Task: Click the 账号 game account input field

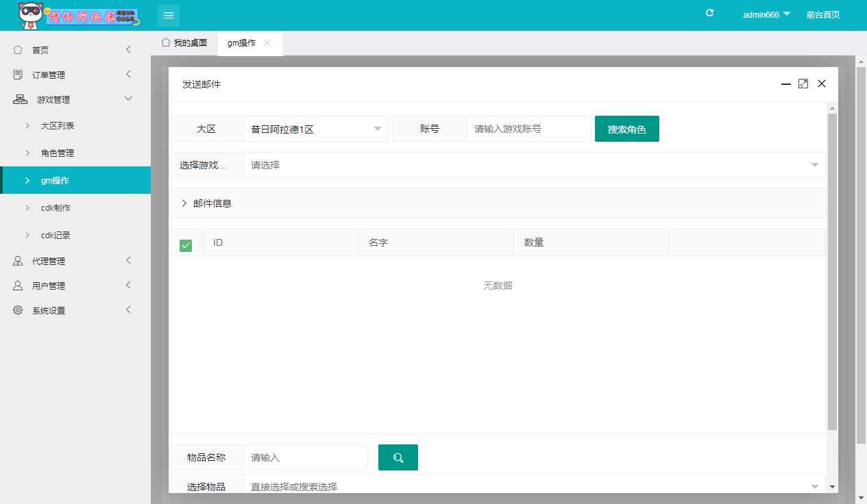Action: coord(528,129)
